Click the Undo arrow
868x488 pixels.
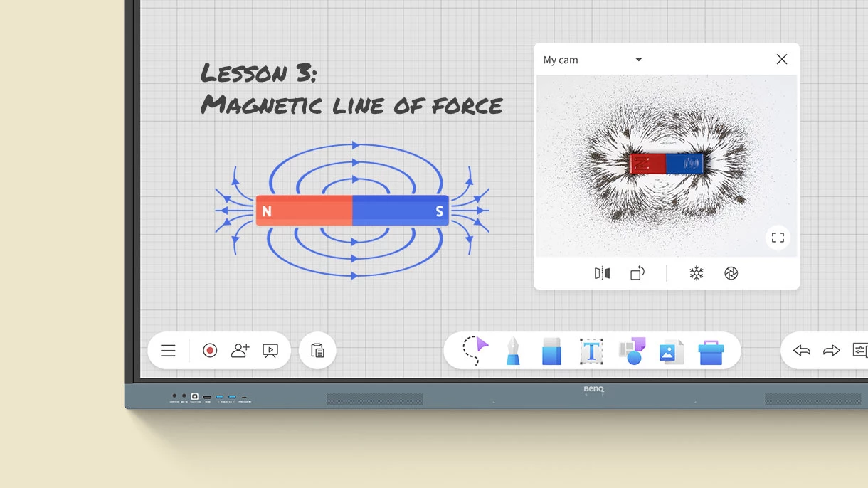coord(802,350)
